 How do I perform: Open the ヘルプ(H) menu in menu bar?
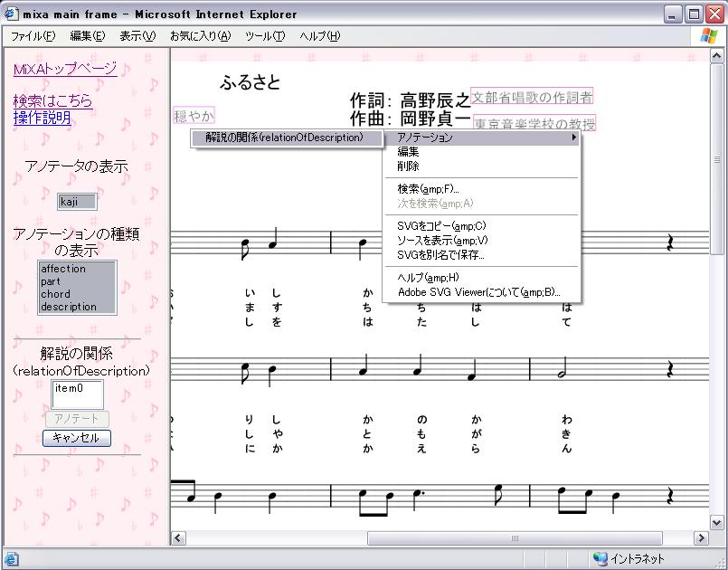pos(320,36)
